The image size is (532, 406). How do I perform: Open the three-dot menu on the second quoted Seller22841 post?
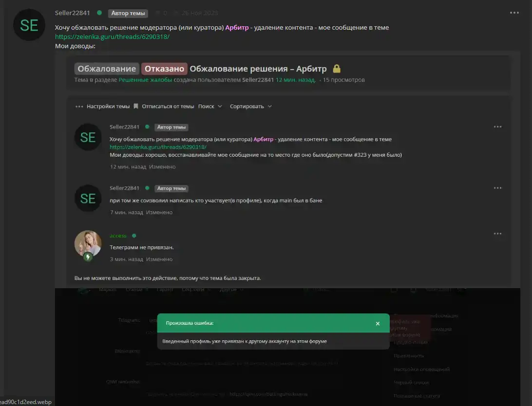(x=497, y=188)
